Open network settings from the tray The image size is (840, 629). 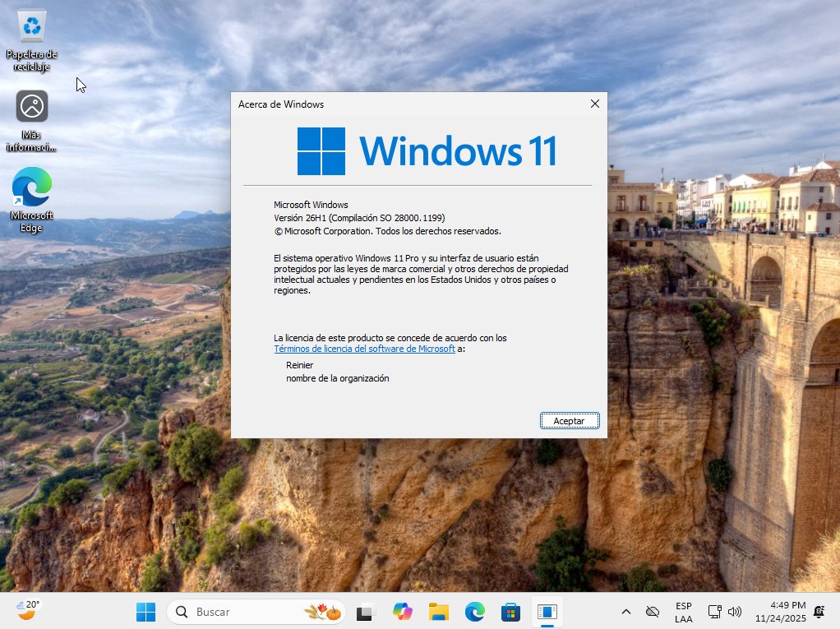(x=714, y=612)
